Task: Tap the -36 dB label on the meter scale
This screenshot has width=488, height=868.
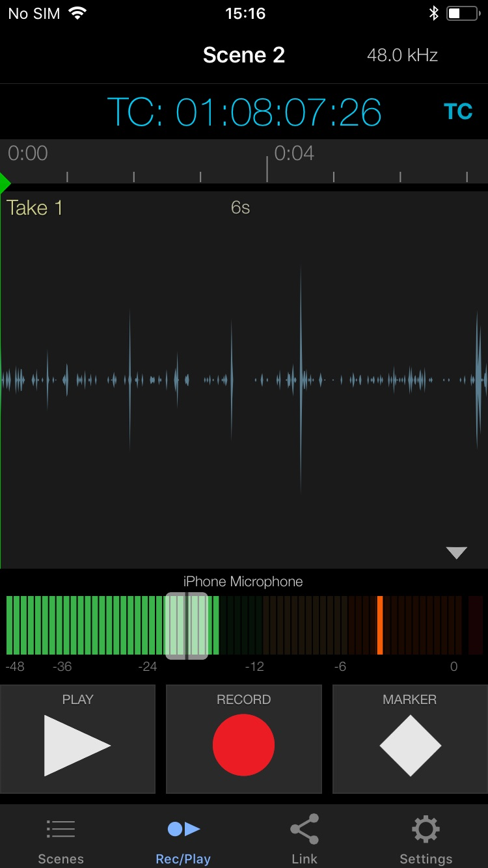Action: [62, 666]
